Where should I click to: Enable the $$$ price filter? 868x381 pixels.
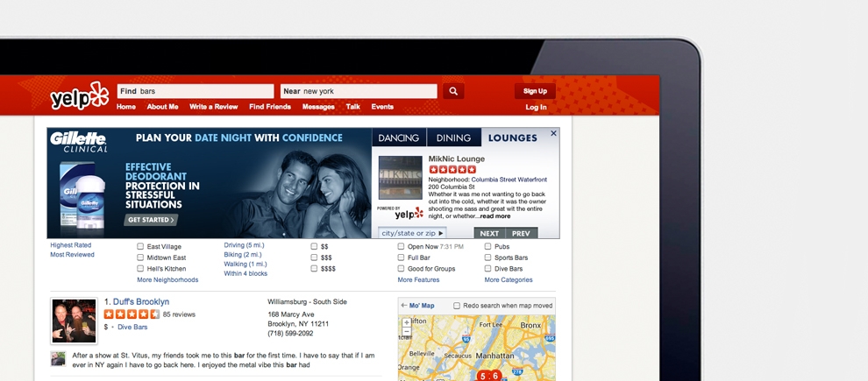pos(314,258)
